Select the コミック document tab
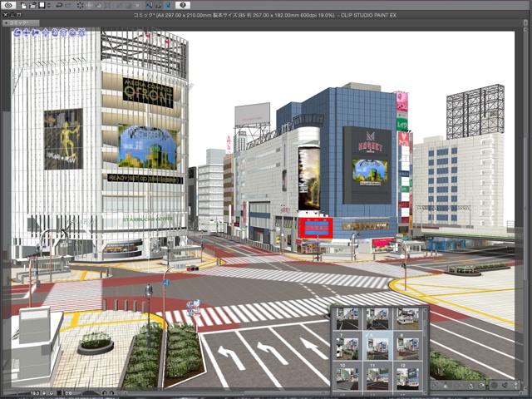This screenshot has height=399, width=532. (x=21, y=23)
